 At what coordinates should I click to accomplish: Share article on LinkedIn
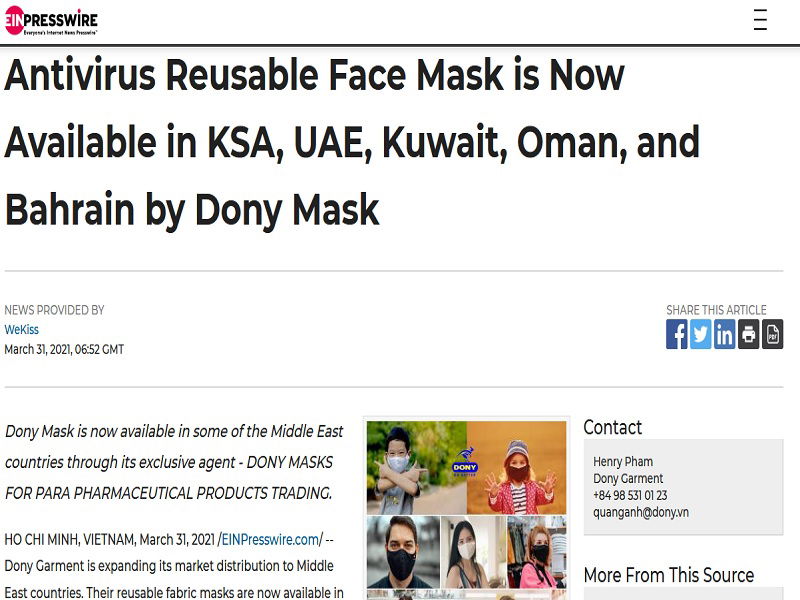point(724,334)
